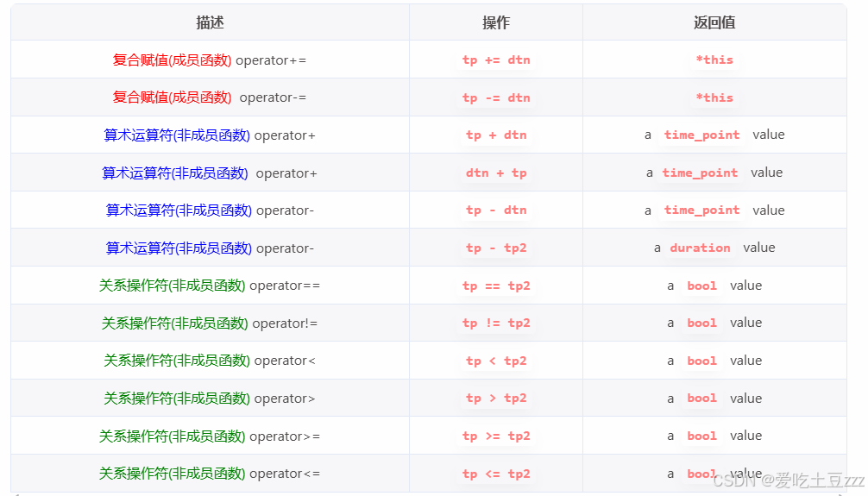Click the operator+ description in the dtn + tp row
Screen dimensions: 868x496
tap(210, 173)
